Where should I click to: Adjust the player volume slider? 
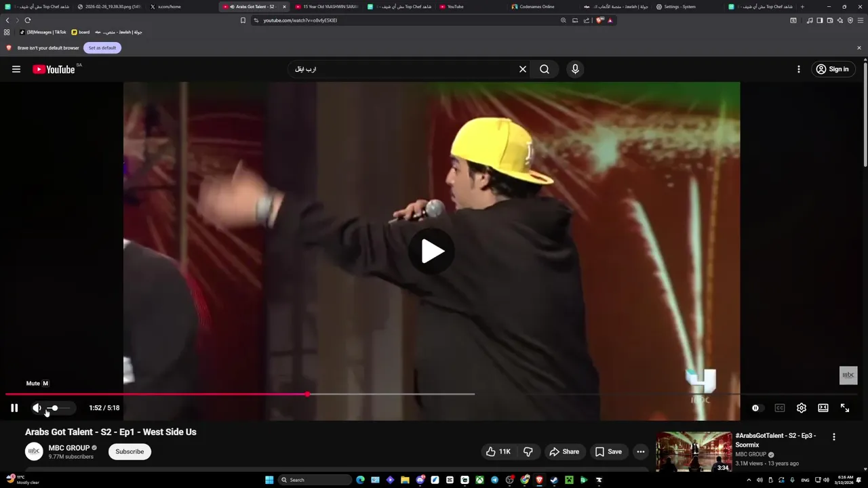coord(59,408)
